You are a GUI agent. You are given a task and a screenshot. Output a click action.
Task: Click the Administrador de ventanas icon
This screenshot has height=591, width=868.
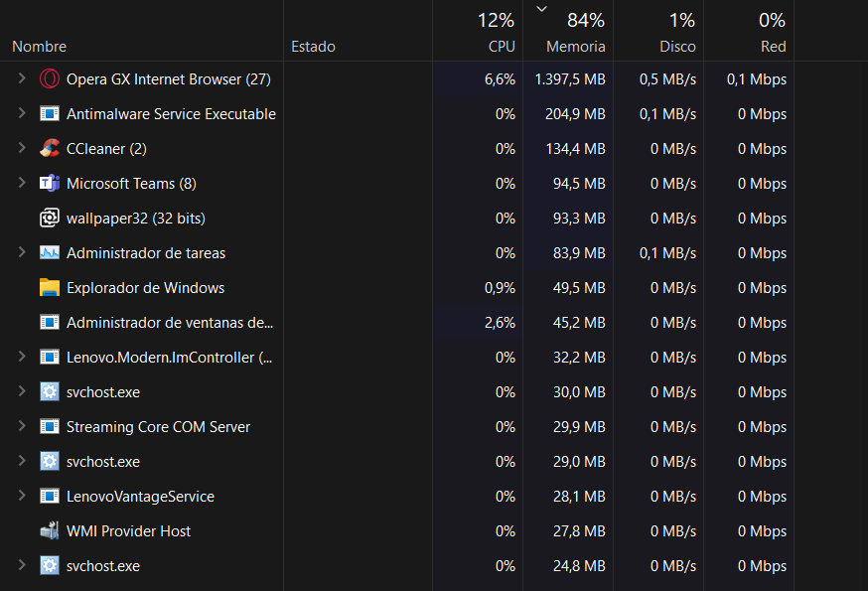click(50, 322)
